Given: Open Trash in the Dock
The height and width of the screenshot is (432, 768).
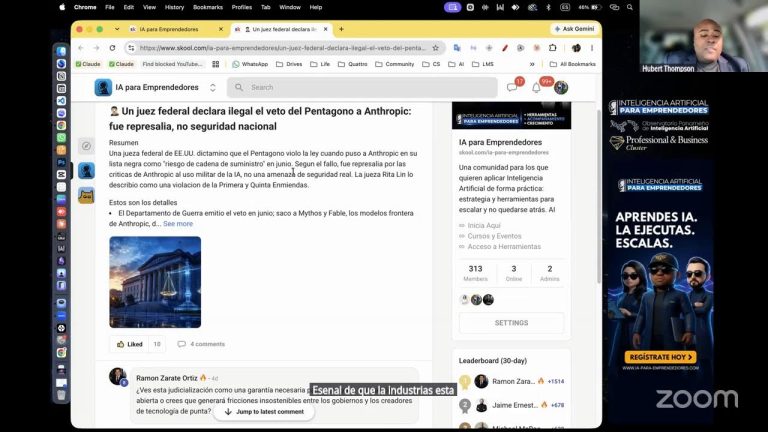Looking at the screenshot, I should [61, 395].
